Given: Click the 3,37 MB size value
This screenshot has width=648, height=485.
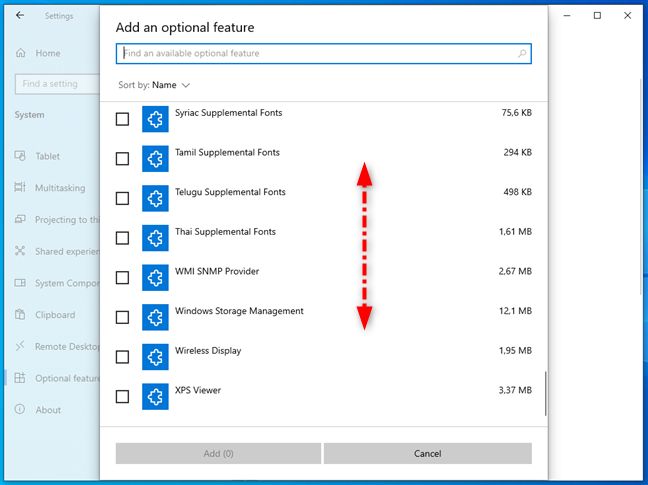Looking at the screenshot, I should coord(515,390).
